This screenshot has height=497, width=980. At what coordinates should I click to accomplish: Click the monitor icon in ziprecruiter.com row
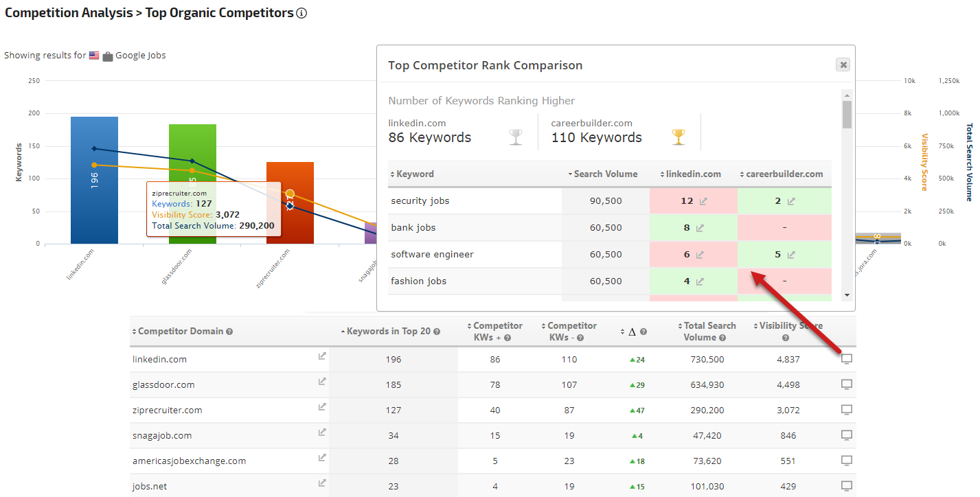pos(847,410)
